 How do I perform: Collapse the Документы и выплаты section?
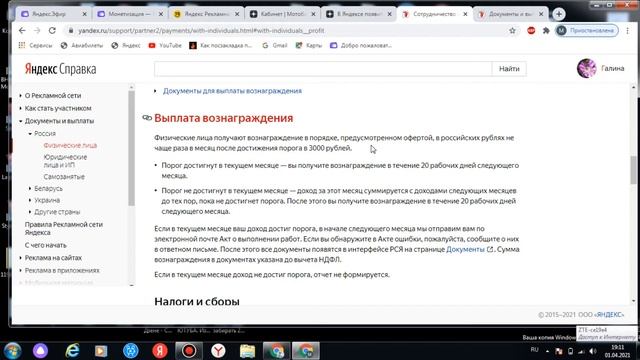(21, 121)
